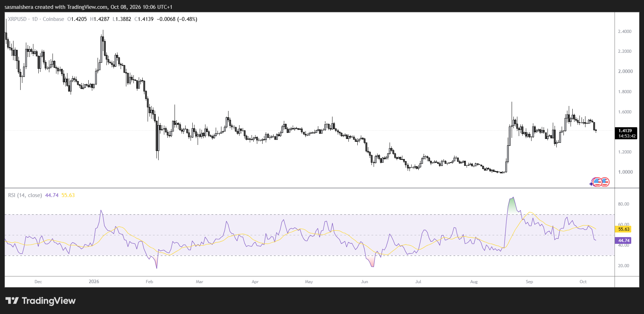Click the yellow 55.63 value in the RSI legend
The image size is (644, 314).
tap(68, 195)
